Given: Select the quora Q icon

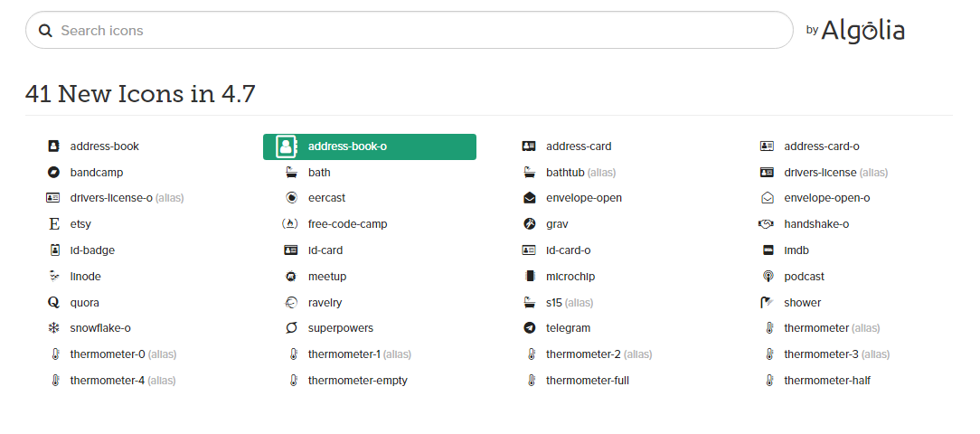Looking at the screenshot, I should tap(53, 303).
